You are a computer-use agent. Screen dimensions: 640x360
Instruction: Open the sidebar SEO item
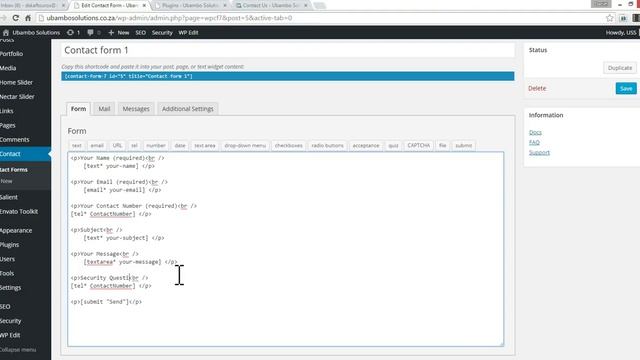(x=5, y=306)
